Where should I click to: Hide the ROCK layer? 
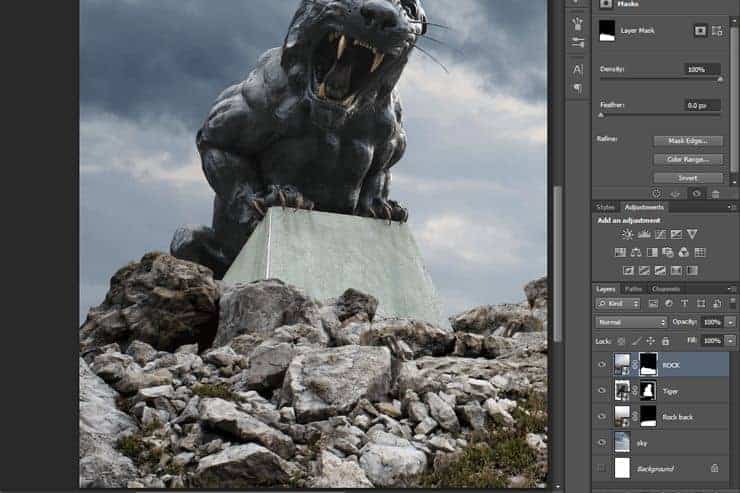coord(602,365)
